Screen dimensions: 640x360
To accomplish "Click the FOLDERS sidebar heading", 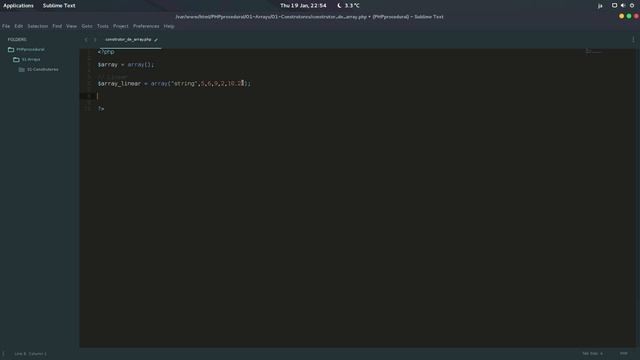I will (x=17, y=40).
